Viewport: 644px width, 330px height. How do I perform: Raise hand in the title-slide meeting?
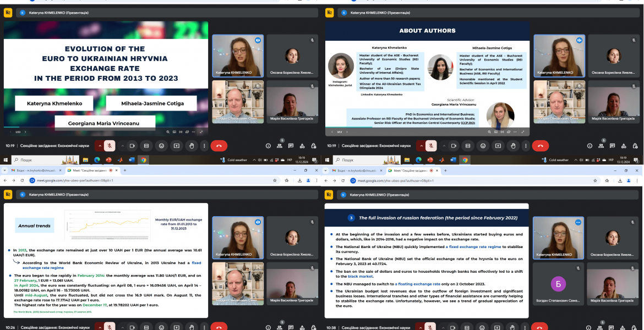[x=192, y=146]
